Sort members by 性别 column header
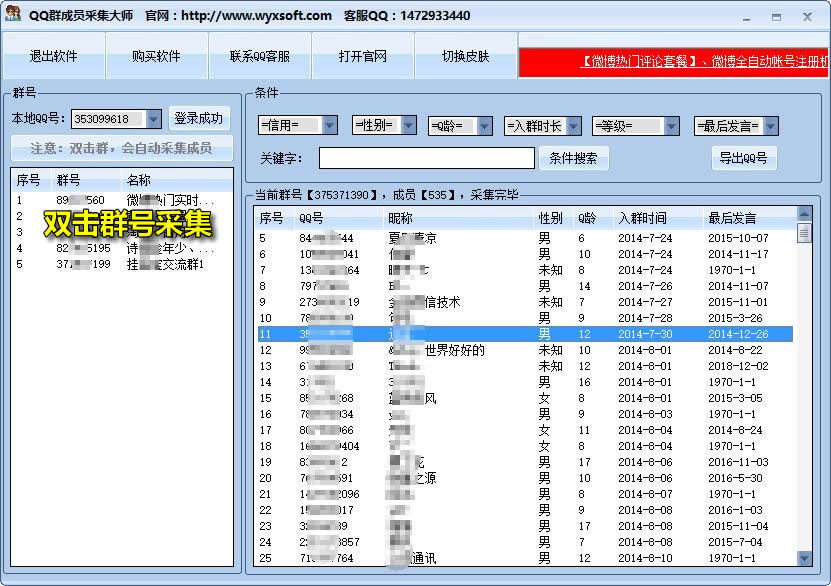Screen dimensions: 831x586 pos(553,218)
